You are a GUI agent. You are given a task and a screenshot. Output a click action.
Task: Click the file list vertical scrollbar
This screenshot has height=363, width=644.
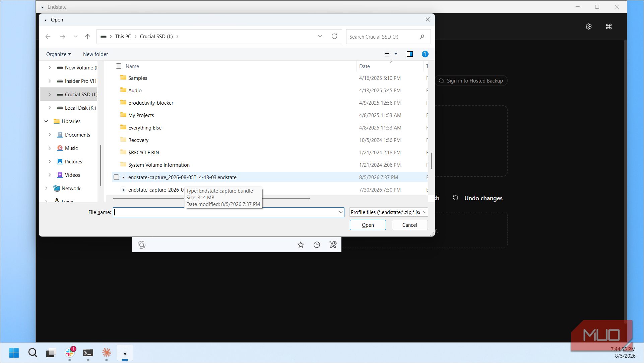[x=431, y=161]
